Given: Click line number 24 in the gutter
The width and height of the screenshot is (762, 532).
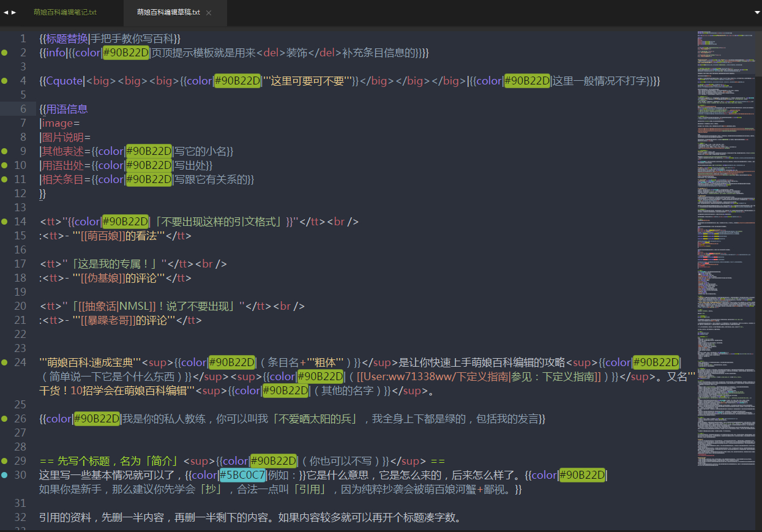Looking at the screenshot, I should [21, 362].
